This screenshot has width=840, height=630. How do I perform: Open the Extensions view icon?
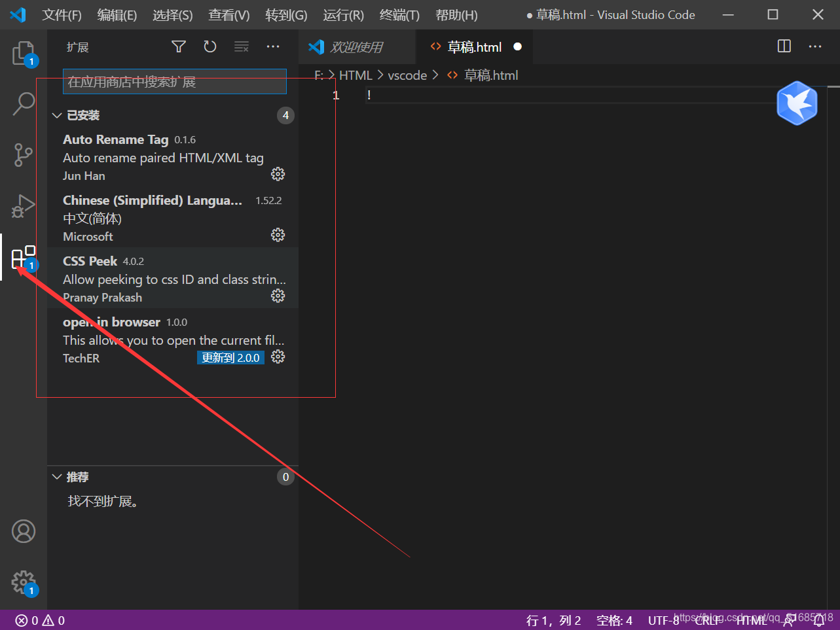click(x=24, y=258)
